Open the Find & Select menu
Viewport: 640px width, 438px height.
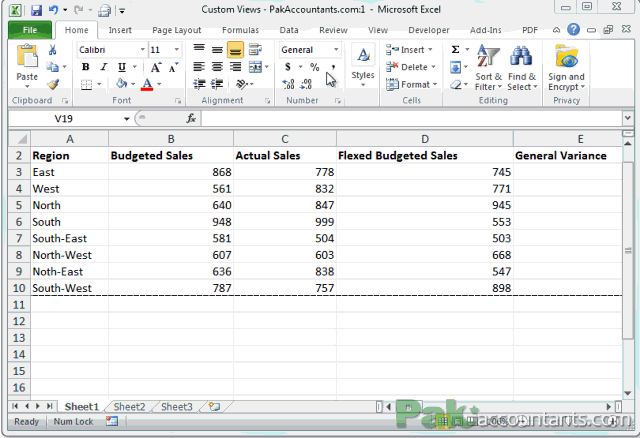[x=522, y=68]
